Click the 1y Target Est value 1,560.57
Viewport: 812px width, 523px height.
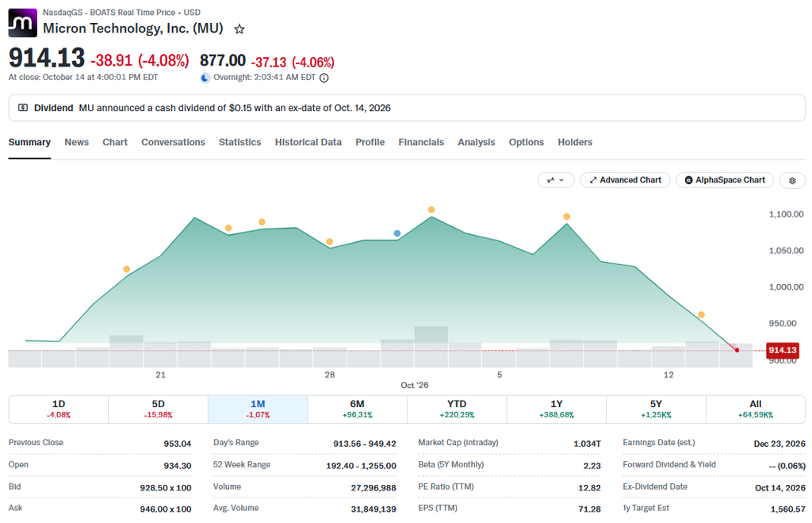[x=788, y=509]
